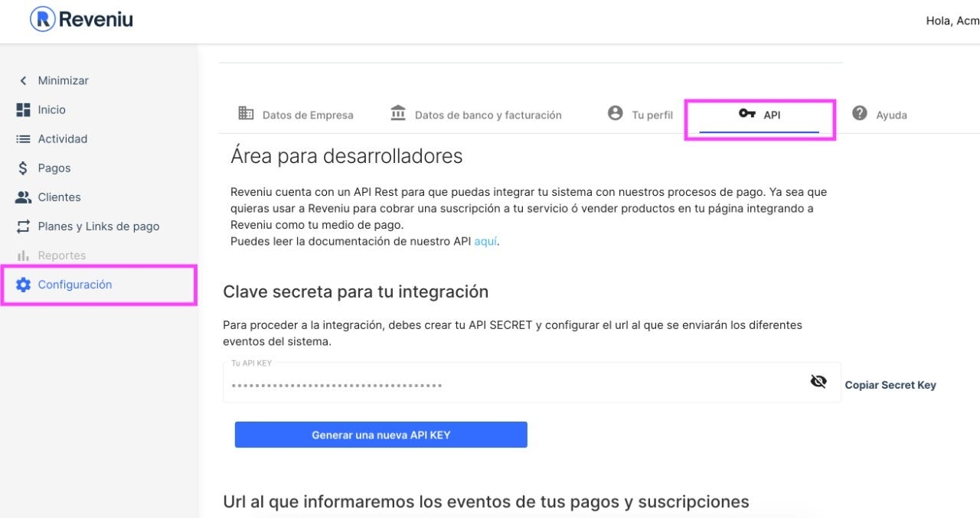The width and height of the screenshot is (980, 518).
Task: Toggle API key visibility eye icon
Action: (818, 381)
